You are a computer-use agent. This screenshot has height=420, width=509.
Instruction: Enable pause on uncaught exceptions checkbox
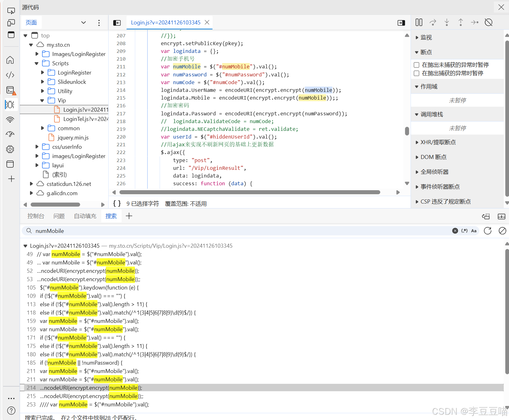[x=416, y=65]
